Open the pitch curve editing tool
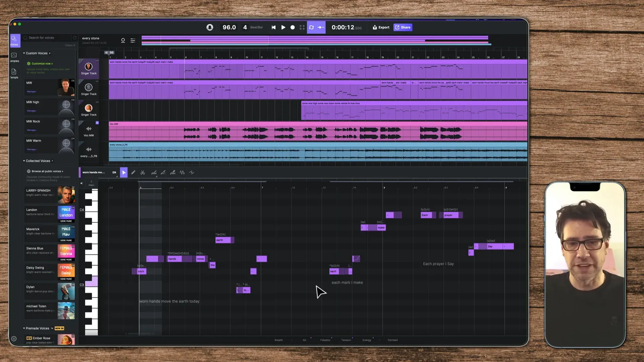The image size is (644, 362). 154,172
